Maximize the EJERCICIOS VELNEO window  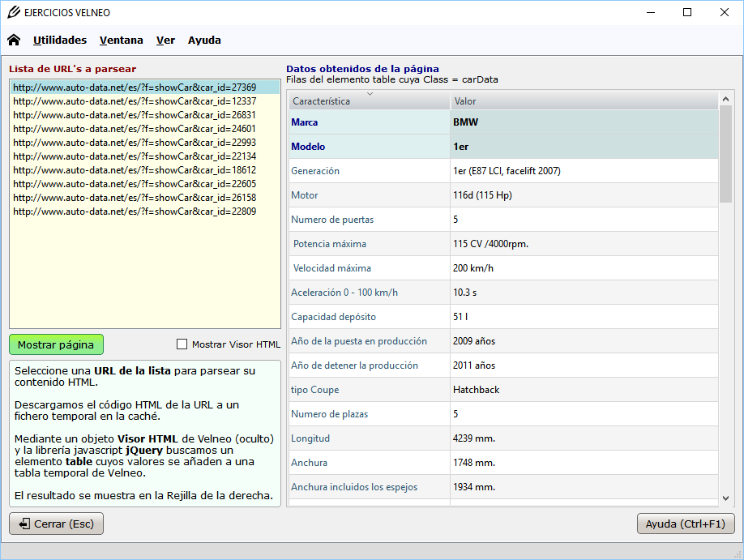tap(687, 12)
